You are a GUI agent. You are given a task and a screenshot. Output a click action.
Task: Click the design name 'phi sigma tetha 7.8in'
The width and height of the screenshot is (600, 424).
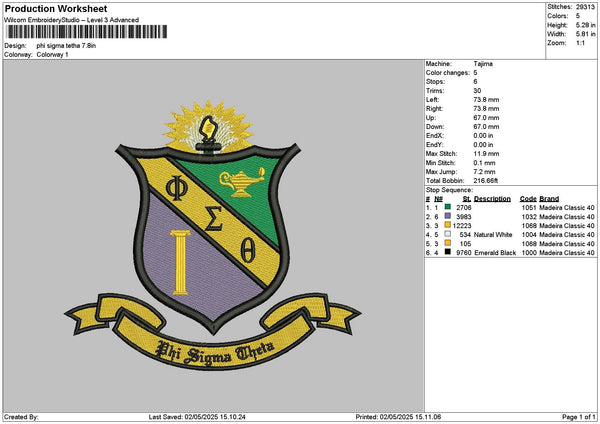[x=66, y=46]
